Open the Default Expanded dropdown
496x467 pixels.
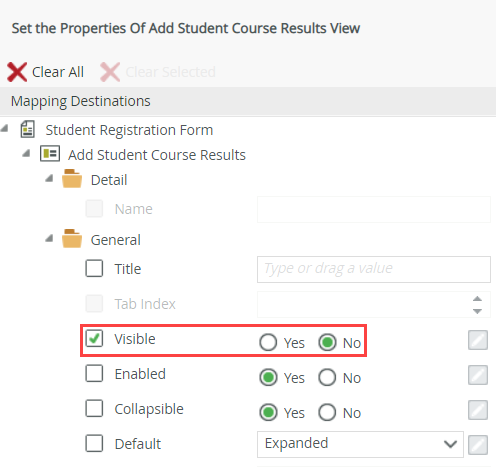[x=360, y=444]
